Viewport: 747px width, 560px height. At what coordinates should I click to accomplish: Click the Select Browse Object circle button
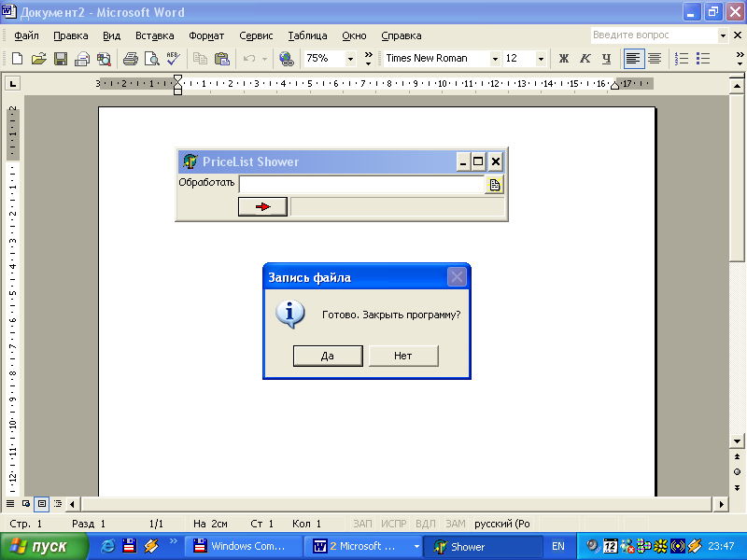pyautogui.click(x=737, y=472)
